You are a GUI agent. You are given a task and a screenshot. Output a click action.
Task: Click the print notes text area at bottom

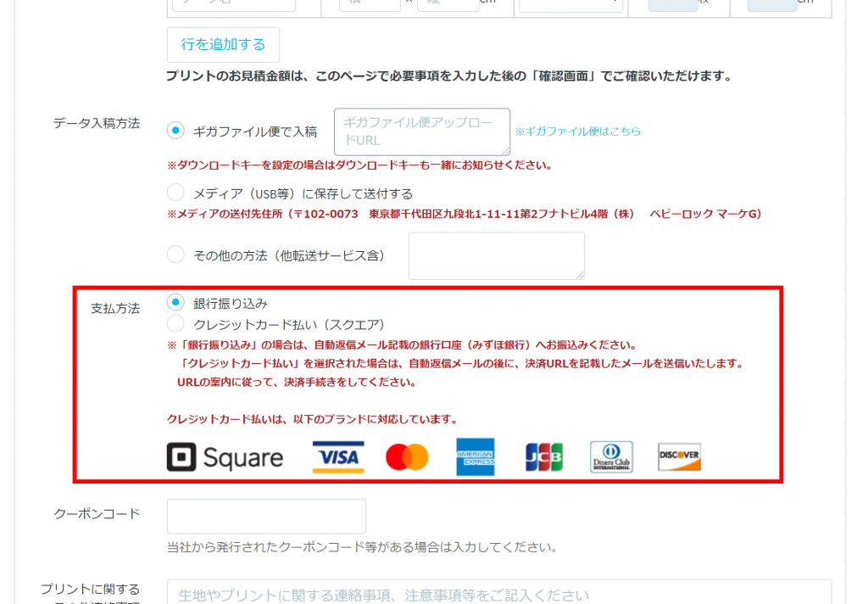[498, 593]
